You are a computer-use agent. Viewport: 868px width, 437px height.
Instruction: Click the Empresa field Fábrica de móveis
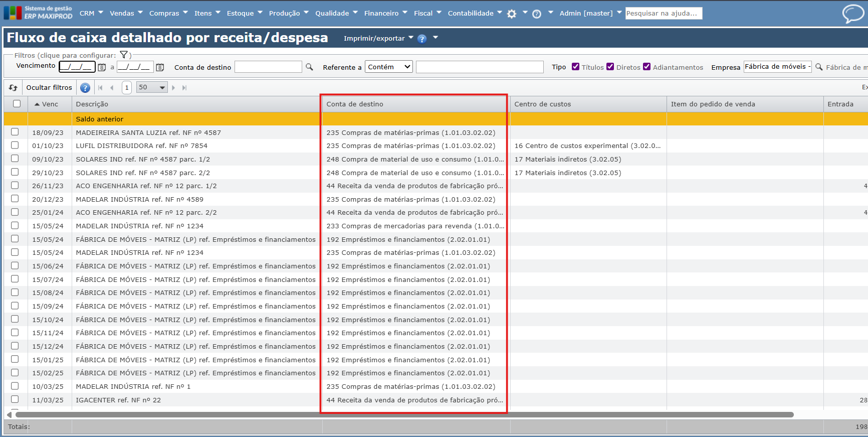coord(777,66)
